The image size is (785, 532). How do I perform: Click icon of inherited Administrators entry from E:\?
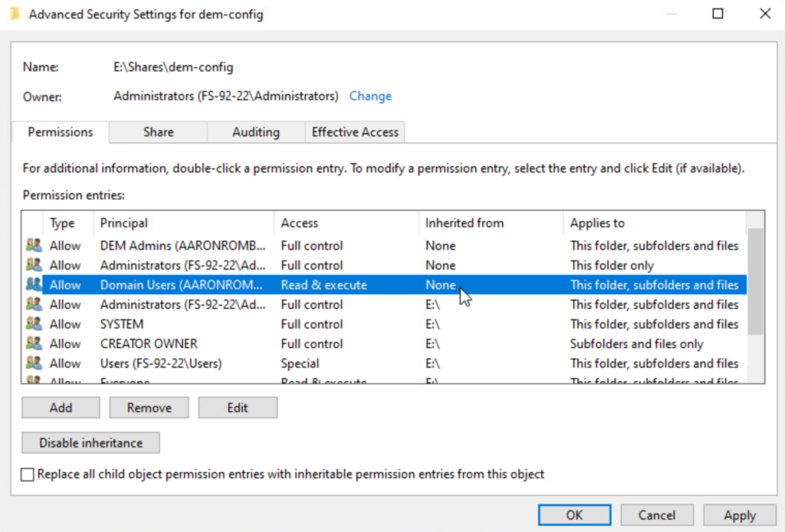pos(33,305)
